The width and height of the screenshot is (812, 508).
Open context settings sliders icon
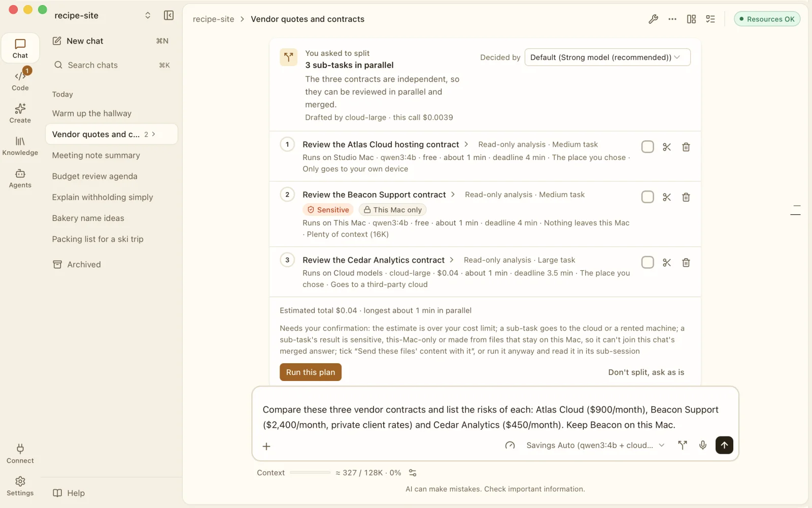tap(413, 473)
